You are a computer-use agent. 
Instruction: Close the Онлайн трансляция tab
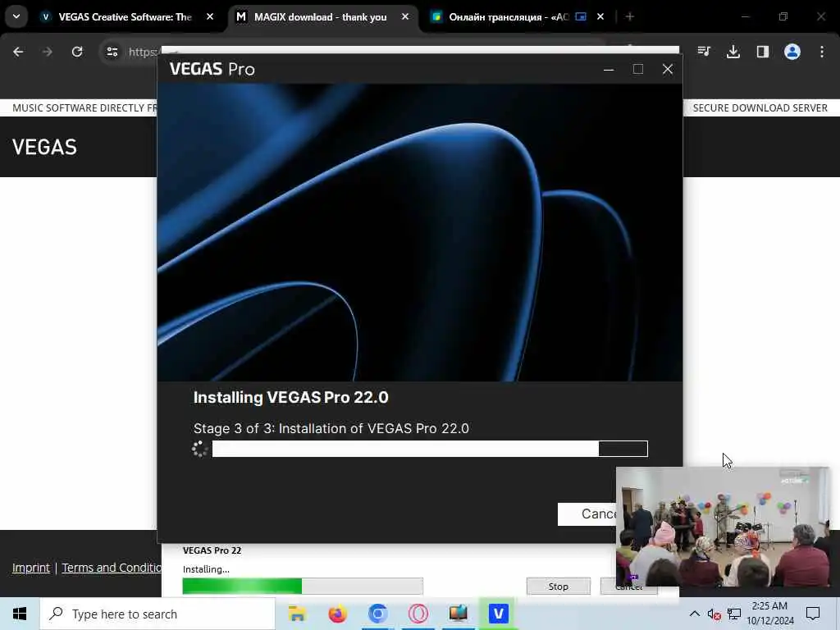coord(600,17)
